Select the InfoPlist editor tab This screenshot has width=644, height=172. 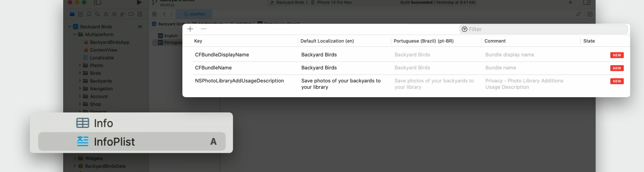[x=194, y=14]
